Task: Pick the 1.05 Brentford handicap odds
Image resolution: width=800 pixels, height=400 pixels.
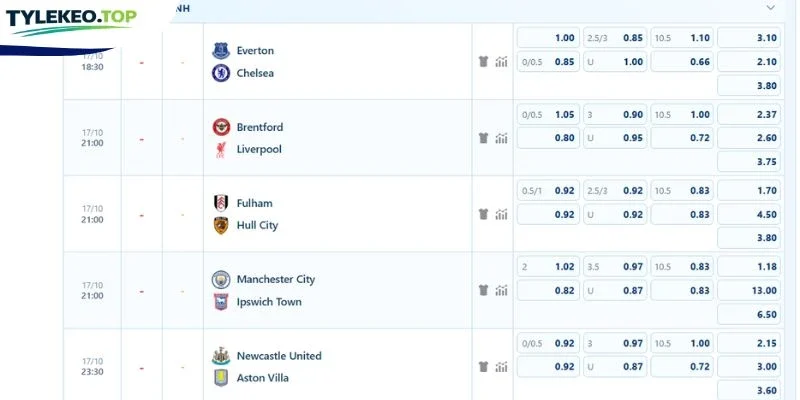Action: [x=548, y=114]
